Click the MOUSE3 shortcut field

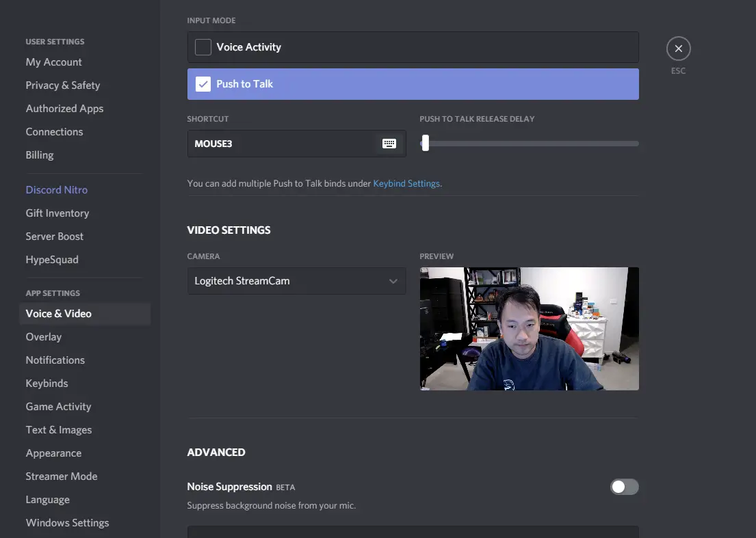pos(296,144)
